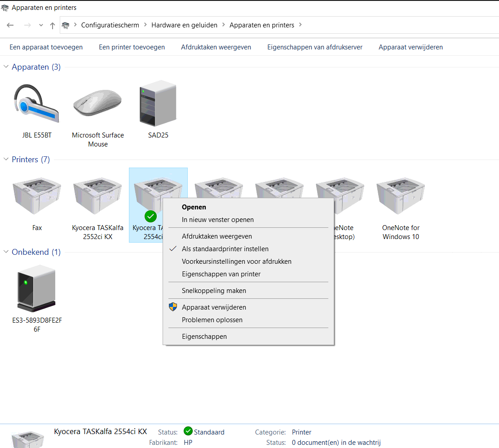The height and width of the screenshot is (448, 499).
Task: Click Eigenschappen van afdrukserver in the toolbar
Action: pos(315,47)
